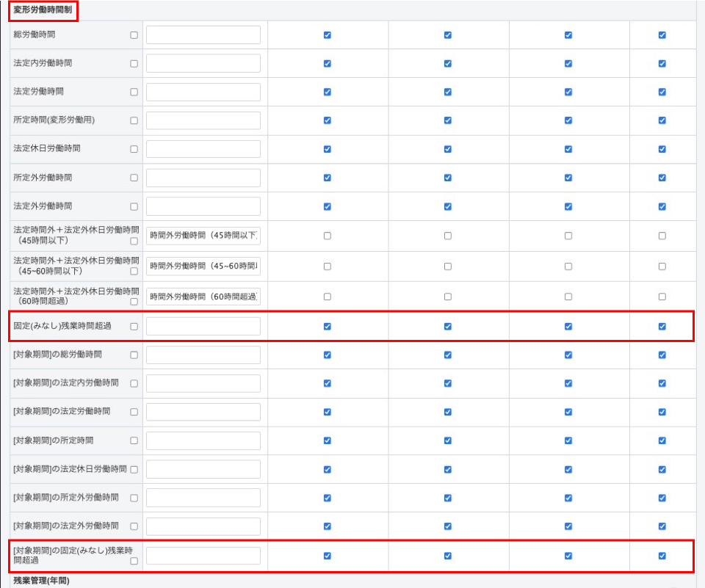The width and height of the screenshot is (705, 588).
Task: Click the text field for [対象期間]の固定(みなし)残業時間超過
Action: click(x=203, y=556)
